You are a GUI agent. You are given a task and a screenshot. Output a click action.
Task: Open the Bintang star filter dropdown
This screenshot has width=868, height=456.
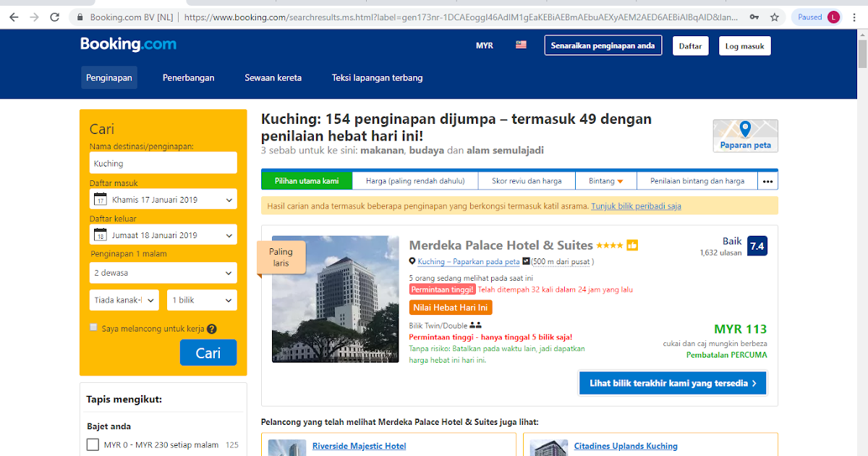pyautogui.click(x=605, y=180)
